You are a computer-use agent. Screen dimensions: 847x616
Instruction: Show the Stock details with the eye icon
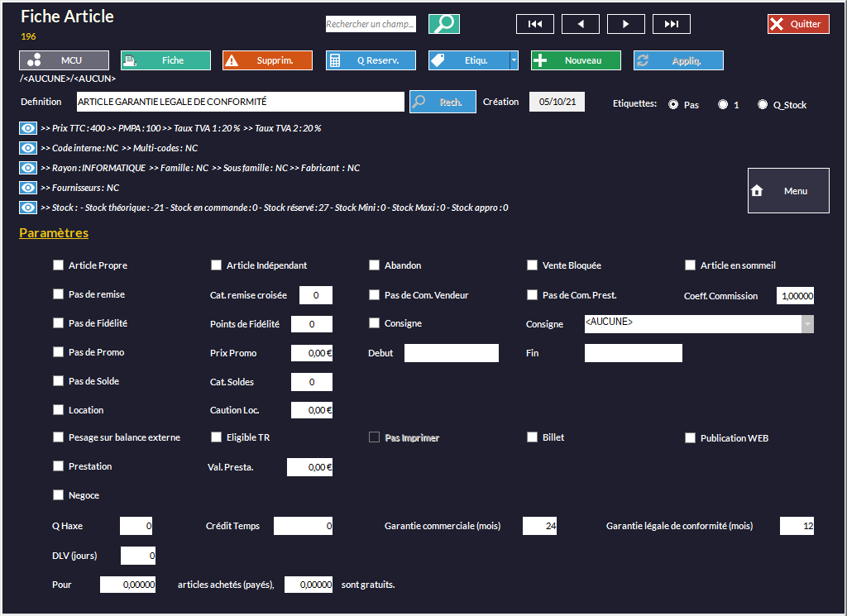coord(28,208)
